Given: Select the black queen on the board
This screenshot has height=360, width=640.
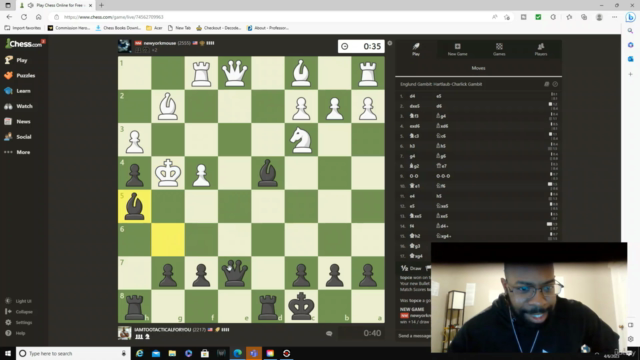Looking at the screenshot, I should [235, 273].
